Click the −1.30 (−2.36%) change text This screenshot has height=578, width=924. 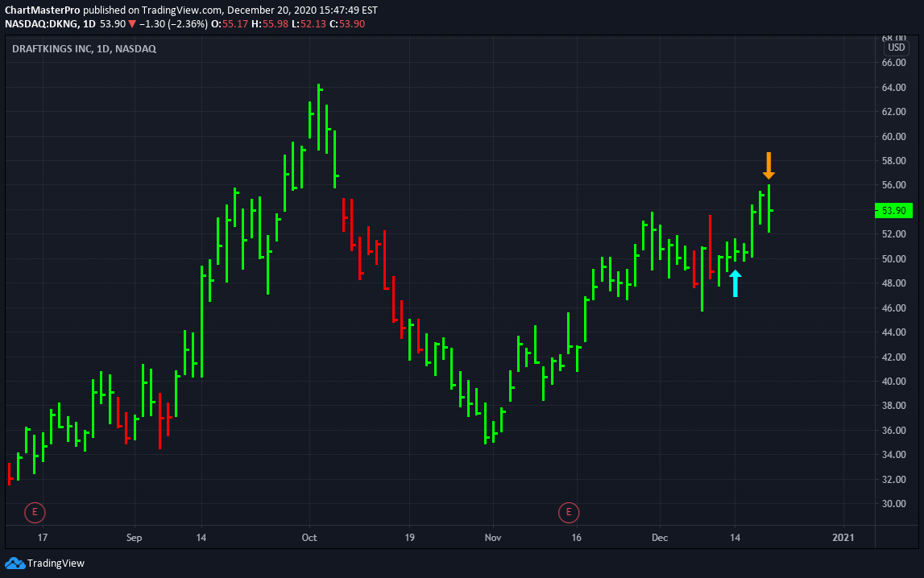173,24
